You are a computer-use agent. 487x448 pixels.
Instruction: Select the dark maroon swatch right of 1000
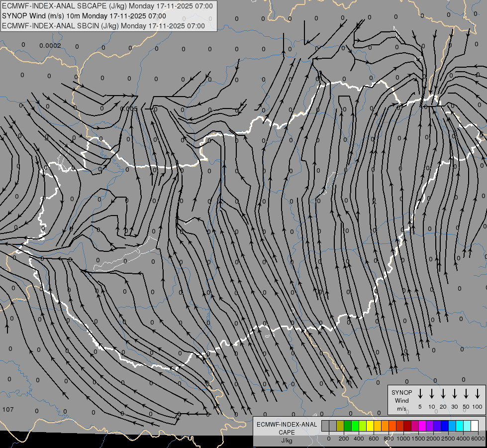(x=407, y=426)
